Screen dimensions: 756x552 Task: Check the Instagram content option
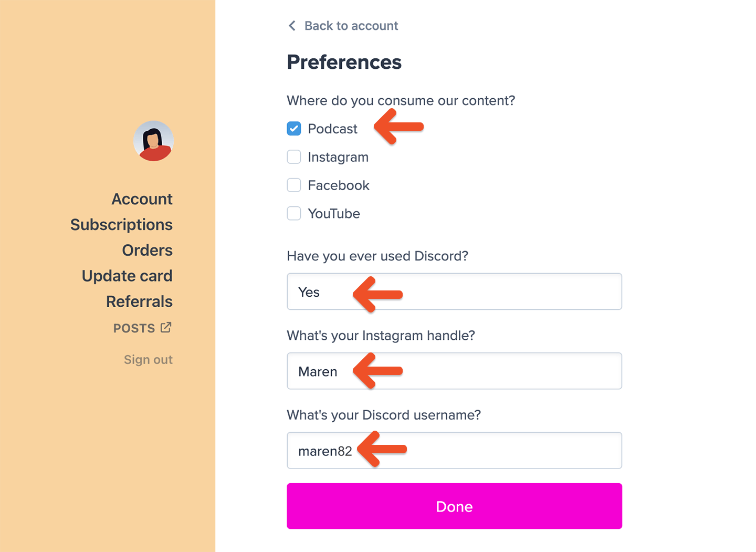click(293, 157)
